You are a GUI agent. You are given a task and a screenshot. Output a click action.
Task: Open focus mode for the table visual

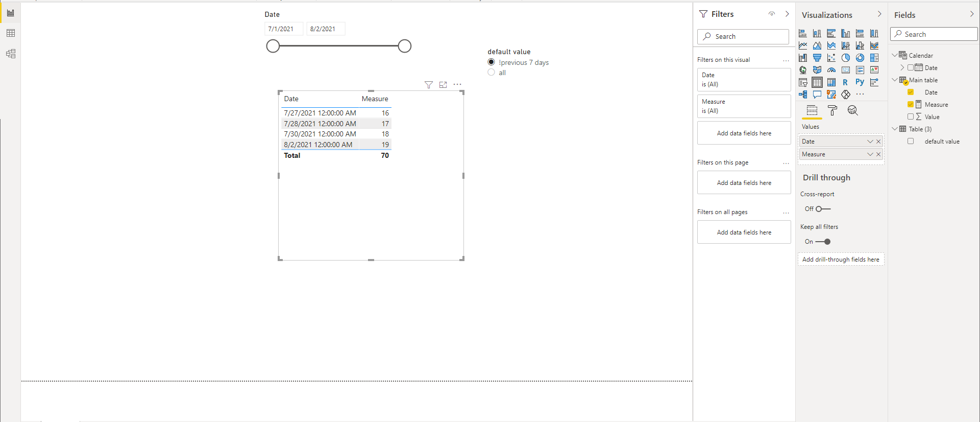click(443, 85)
